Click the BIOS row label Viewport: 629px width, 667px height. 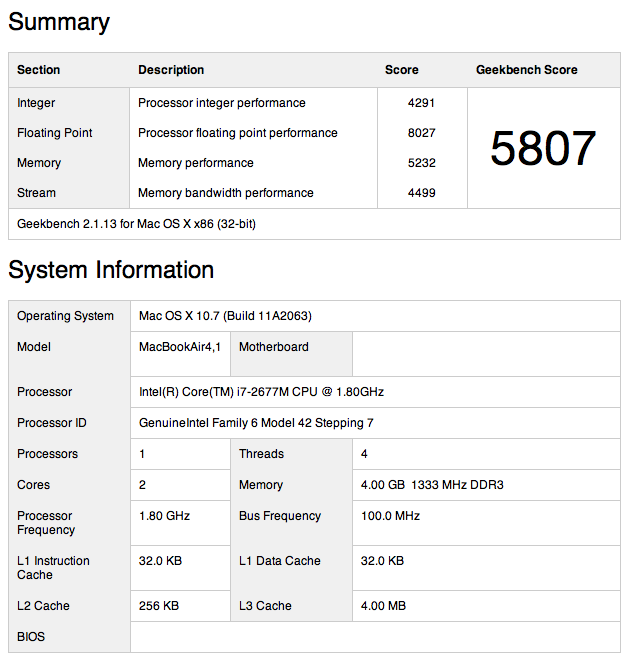click(31, 637)
